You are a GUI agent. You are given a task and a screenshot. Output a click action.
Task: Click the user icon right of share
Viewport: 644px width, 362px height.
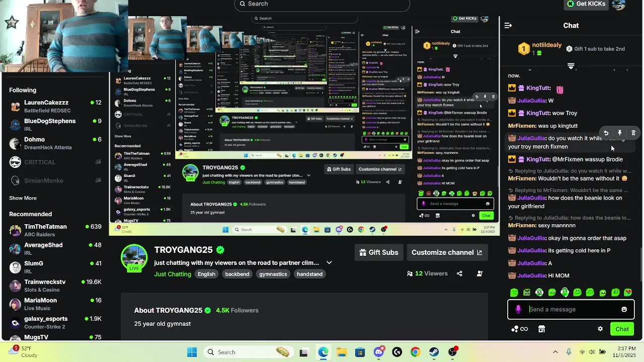point(479,274)
